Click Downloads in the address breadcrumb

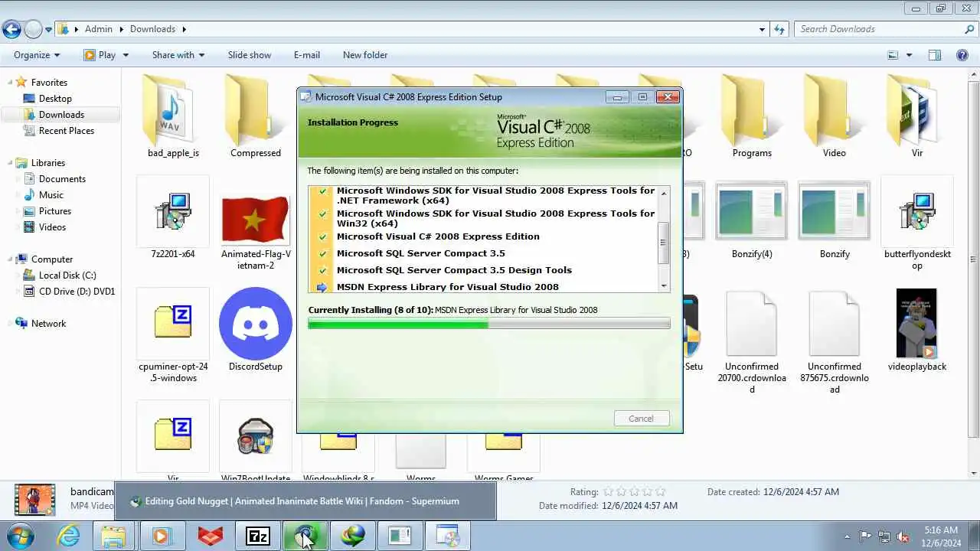(152, 29)
